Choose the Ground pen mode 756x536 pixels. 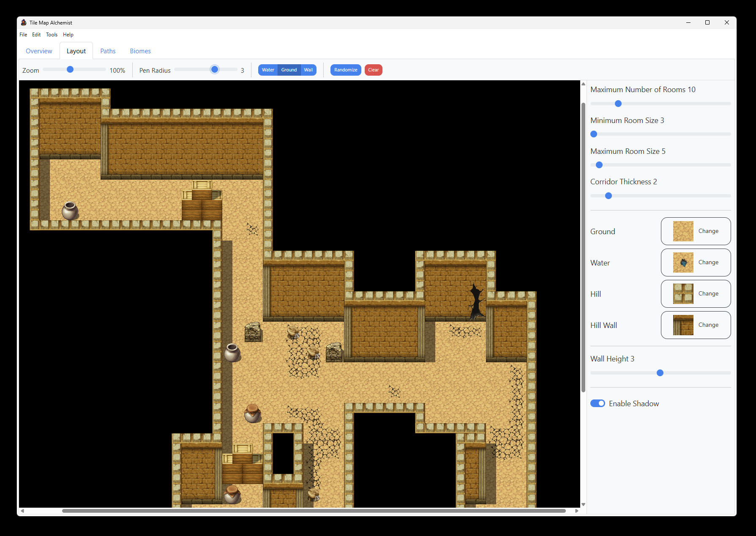click(x=289, y=70)
